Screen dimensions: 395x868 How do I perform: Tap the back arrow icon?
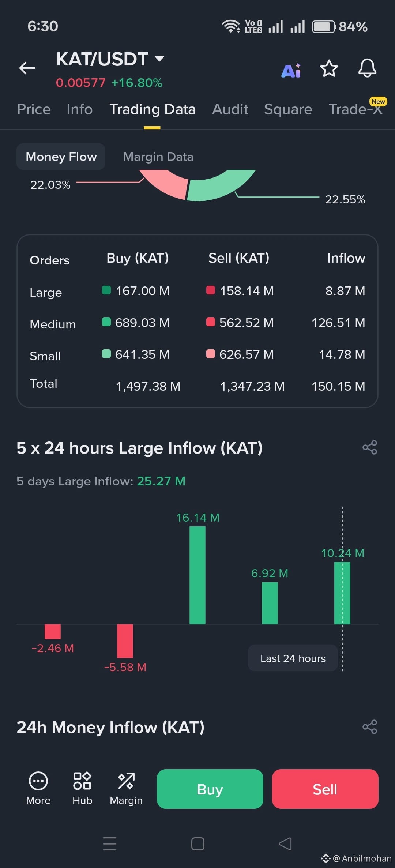pyautogui.click(x=27, y=68)
